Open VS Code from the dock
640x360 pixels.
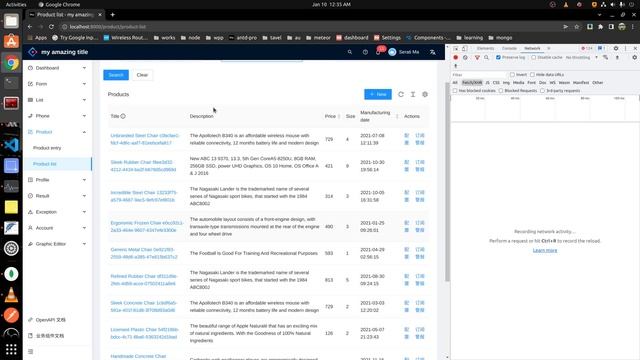click(11, 144)
